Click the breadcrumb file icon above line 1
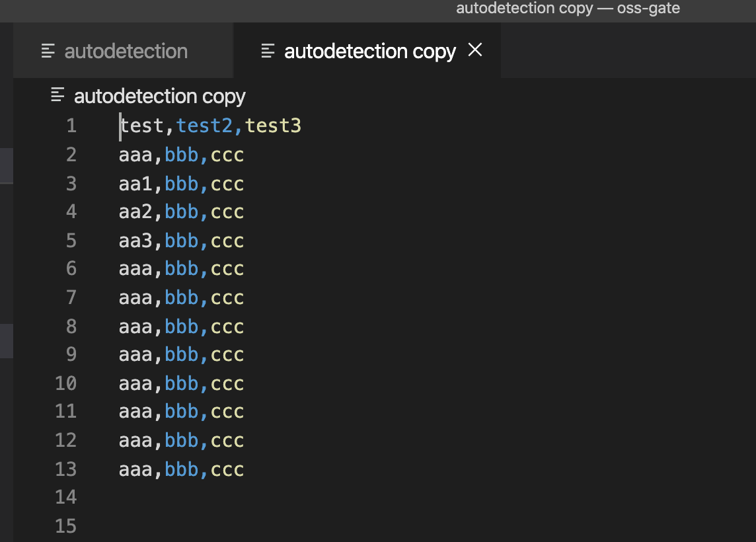Viewport: 756px width, 542px height. [57, 95]
